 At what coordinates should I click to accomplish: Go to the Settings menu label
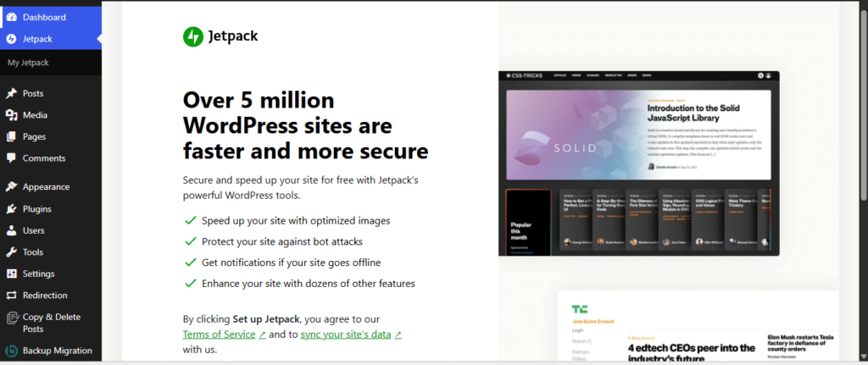[x=39, y=274]
